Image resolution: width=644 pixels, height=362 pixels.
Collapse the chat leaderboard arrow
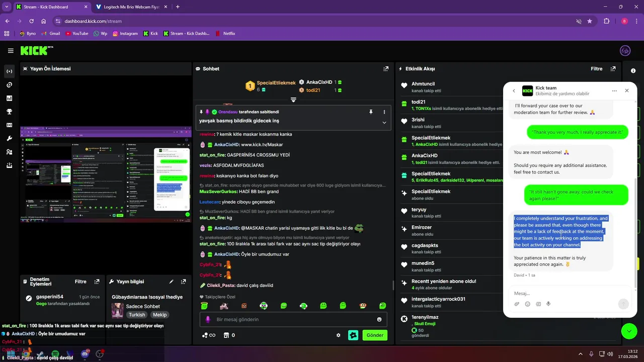293,100
